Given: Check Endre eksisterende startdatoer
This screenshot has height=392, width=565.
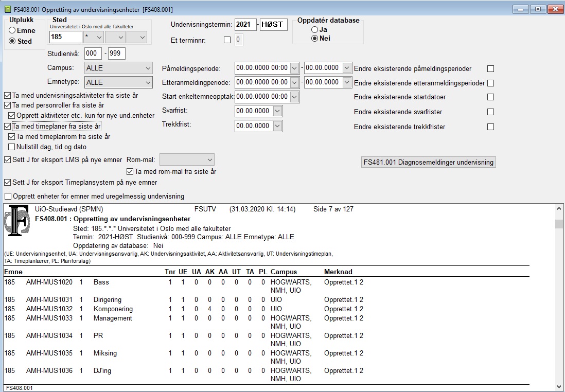Looking at the screenshot, I should pos(490,97).
